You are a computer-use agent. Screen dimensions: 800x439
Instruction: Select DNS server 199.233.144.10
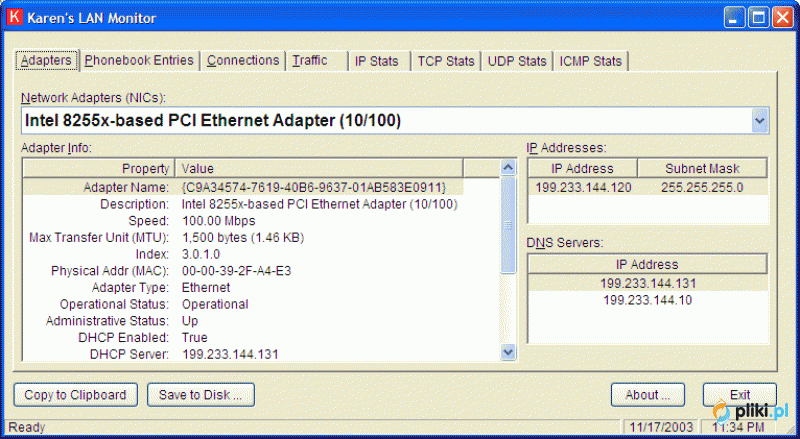click(648, 300)
